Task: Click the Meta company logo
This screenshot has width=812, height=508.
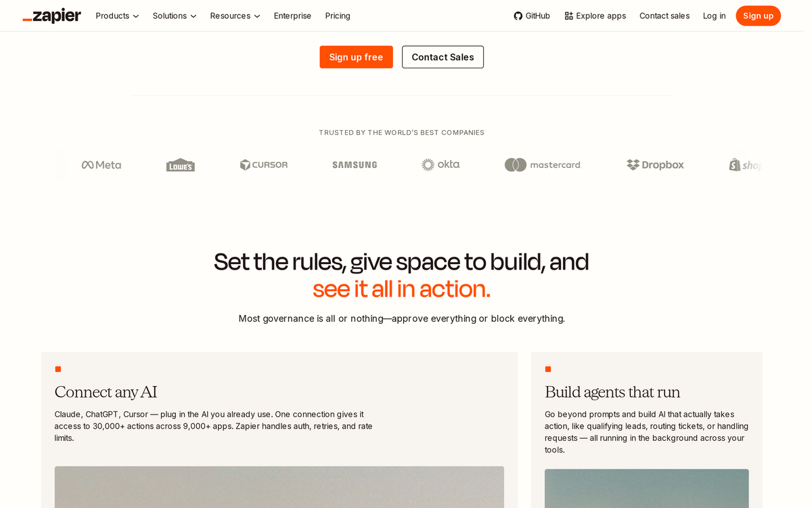Action: [x=101, y=165]
